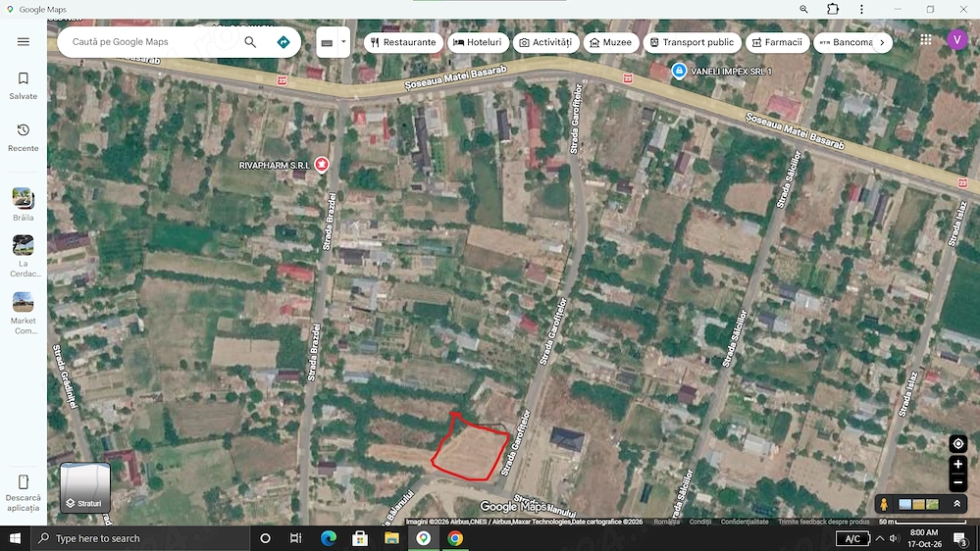Click the browser zoom magnifier icon
The height and width of the screenshot is (551, 980).
coord(803,9)
